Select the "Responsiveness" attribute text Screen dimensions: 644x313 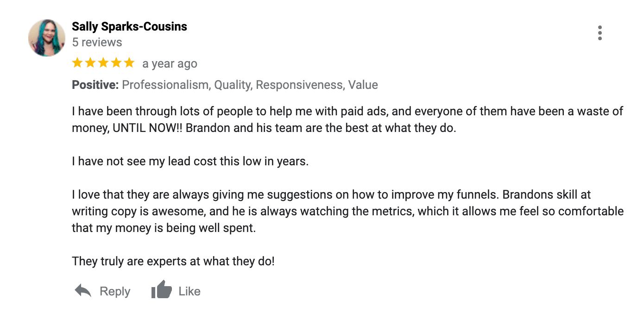(x=299, y=85)
